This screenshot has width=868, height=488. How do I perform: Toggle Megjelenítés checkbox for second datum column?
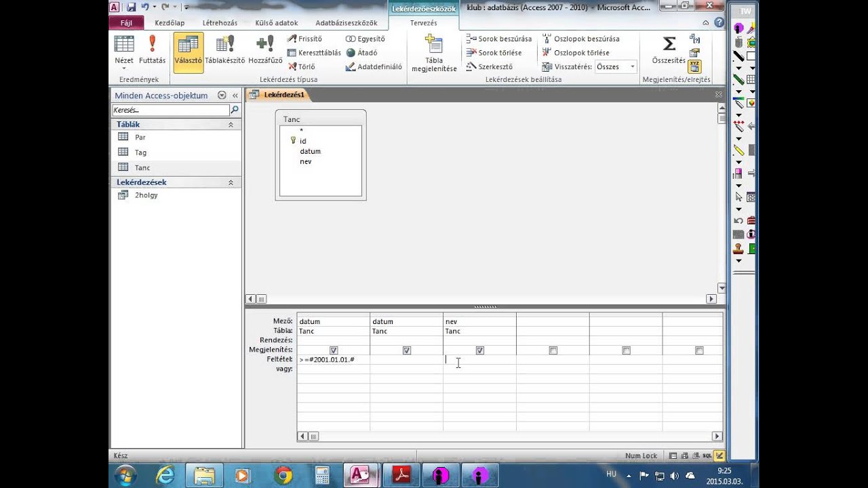[407, 350]
